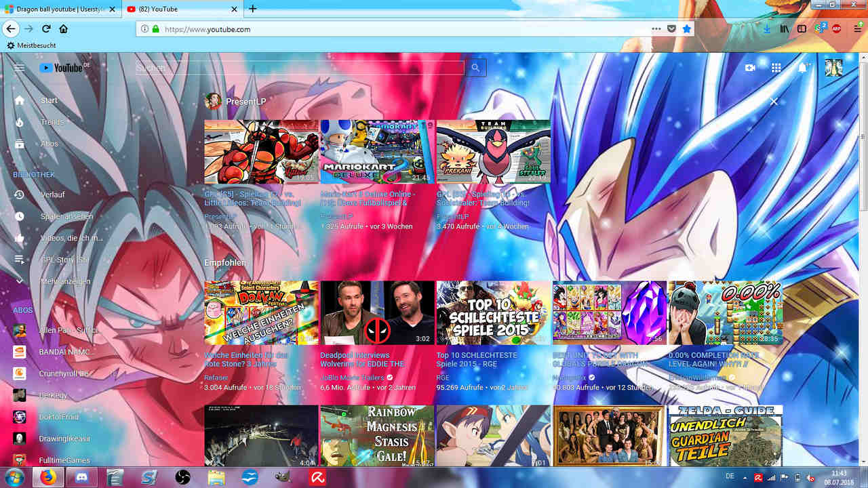The image size is (868, 488).
Task: Open the upload video camera icon
Action: coord(751,68)
